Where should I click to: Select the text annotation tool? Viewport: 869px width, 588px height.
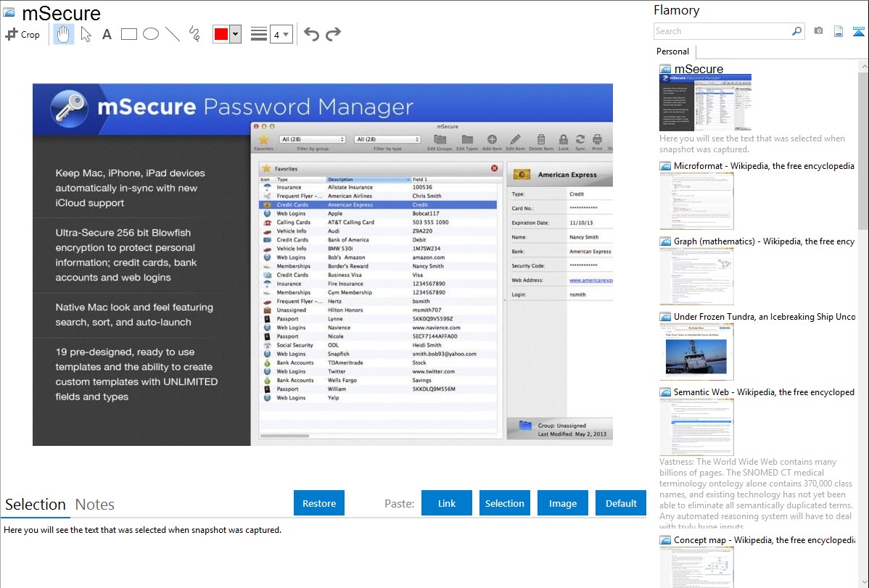click(107, 34)
